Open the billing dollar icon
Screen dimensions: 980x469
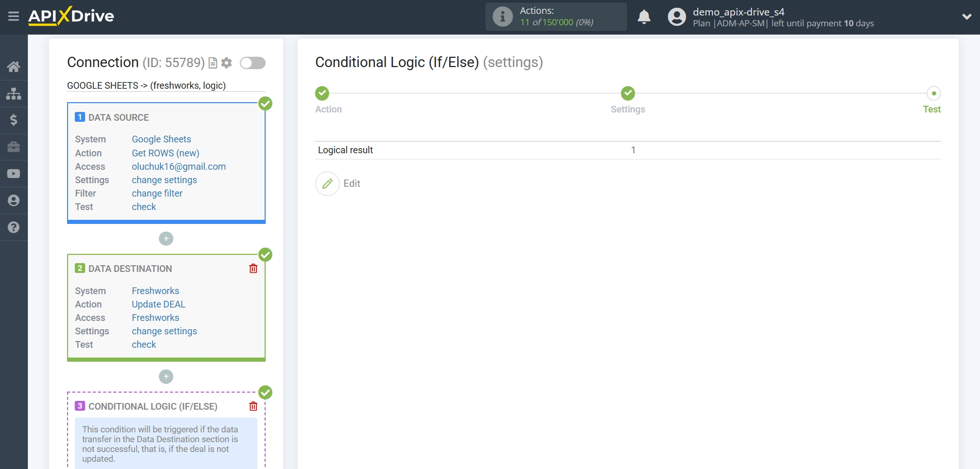pyautogui.click(x=14, y=120)
